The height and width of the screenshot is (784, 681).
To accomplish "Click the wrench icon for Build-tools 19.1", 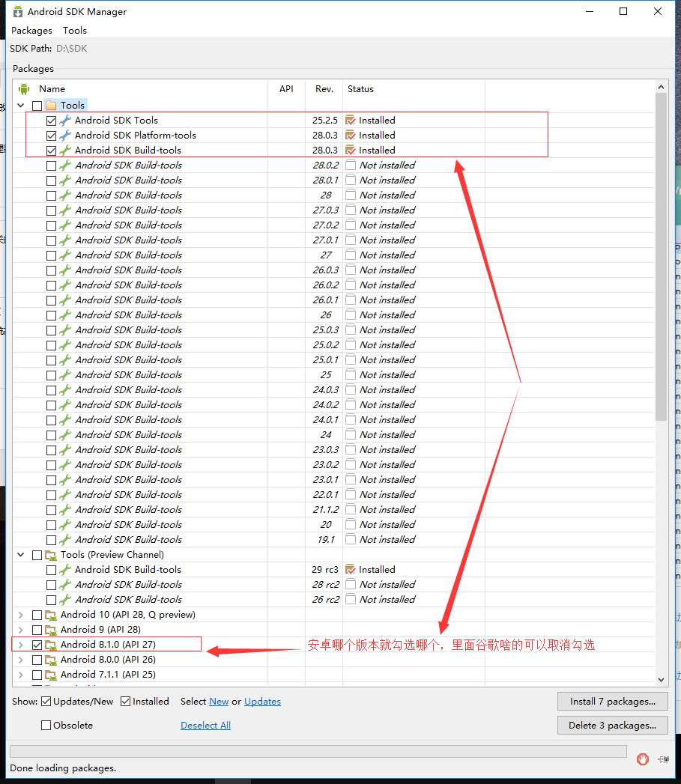I will pos(65,540).
